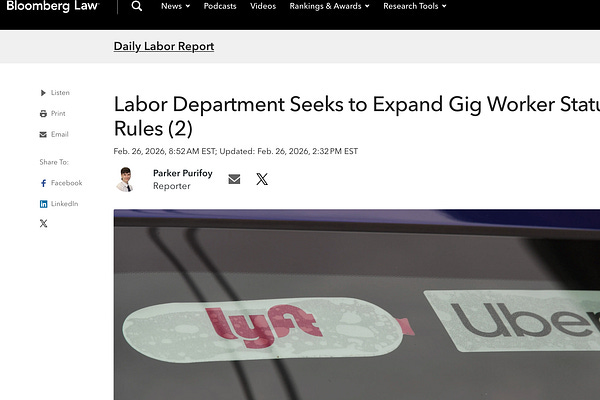The height and width of the screenshot is (400, 600).
Task: Expand the Rankings & Awards dropdown
Action: pyautogui.click(x=329, y=6)
